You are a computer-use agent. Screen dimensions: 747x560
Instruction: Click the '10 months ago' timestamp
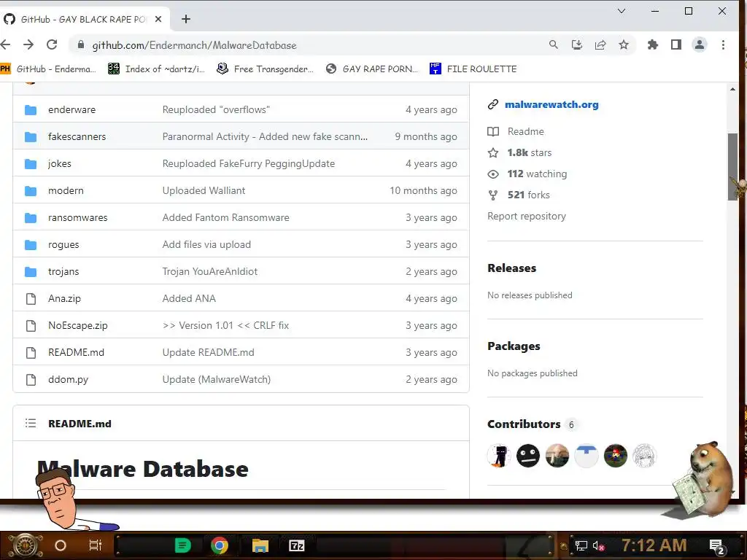pyautogui.click(x=423, y=190)
